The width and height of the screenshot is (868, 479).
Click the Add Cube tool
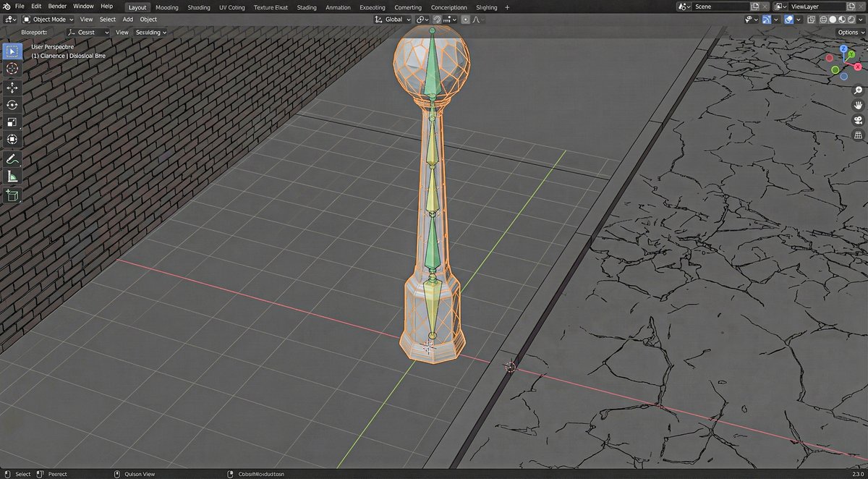coord(12,195)
